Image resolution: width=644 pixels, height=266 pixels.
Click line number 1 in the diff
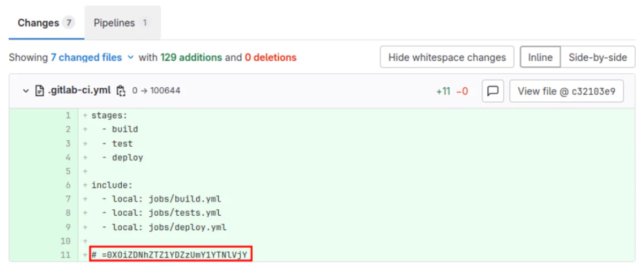pyautogui.click(x=68, y=115)
